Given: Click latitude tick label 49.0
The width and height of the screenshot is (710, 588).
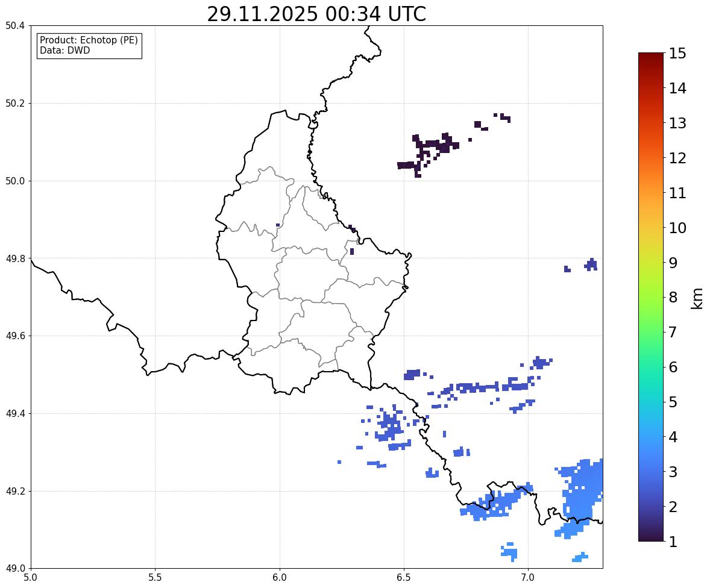Looking at the screenshot, I should [15, 569].
